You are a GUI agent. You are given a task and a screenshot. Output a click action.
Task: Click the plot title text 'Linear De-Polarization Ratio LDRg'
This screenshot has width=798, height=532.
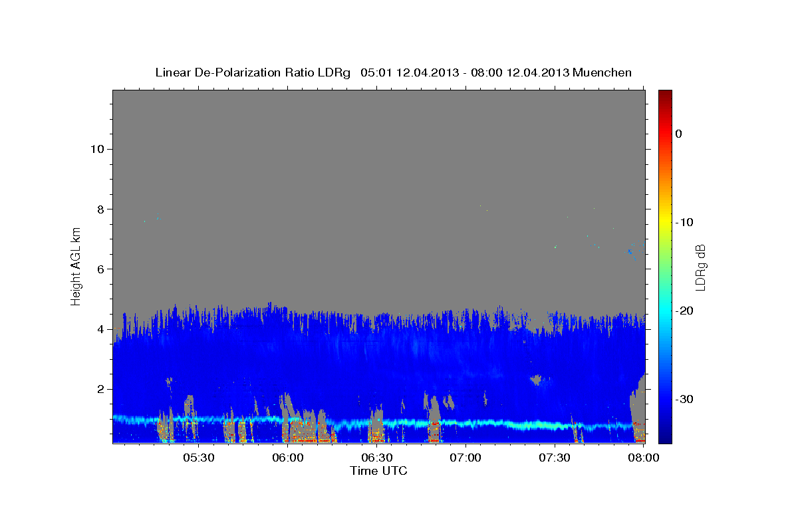253,72
